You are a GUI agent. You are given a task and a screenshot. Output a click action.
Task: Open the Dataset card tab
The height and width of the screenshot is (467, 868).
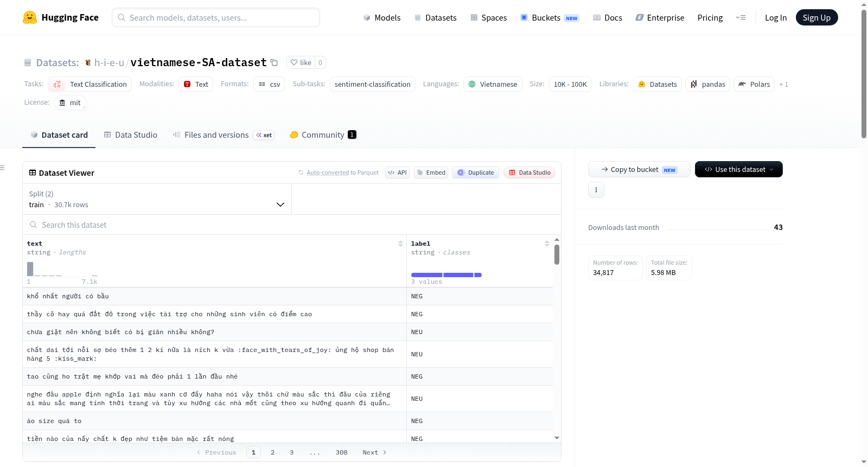click(59, 135)
